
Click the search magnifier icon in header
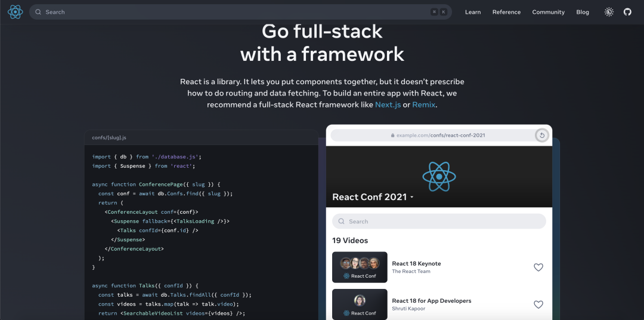[38, 12]
